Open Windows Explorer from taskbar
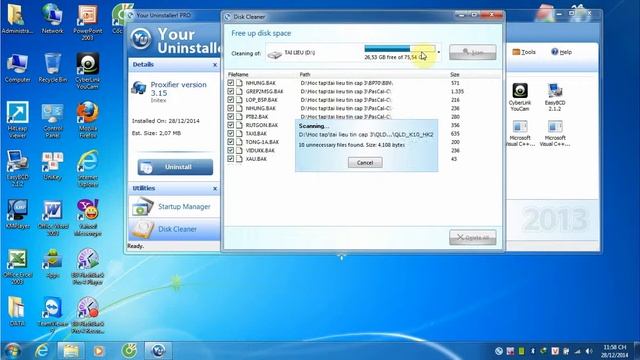Image resolution: width=640 pixels, height=360 pixels. coord(71,351)
